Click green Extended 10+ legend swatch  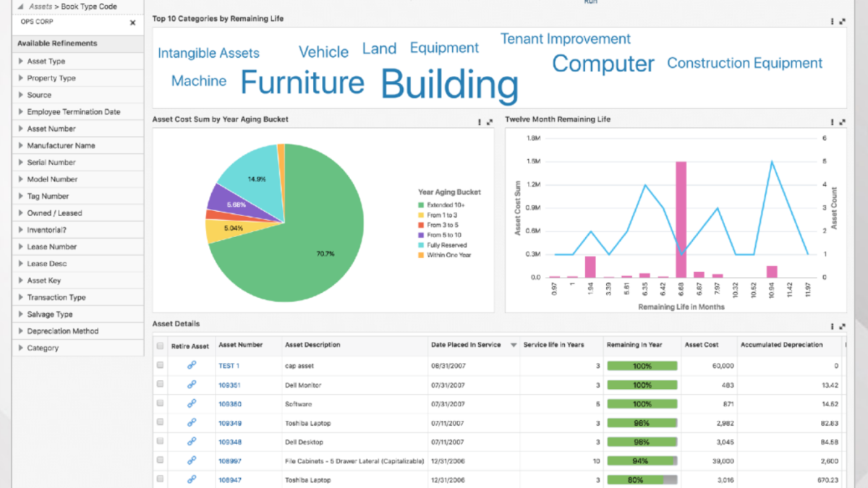coord(421,205)
